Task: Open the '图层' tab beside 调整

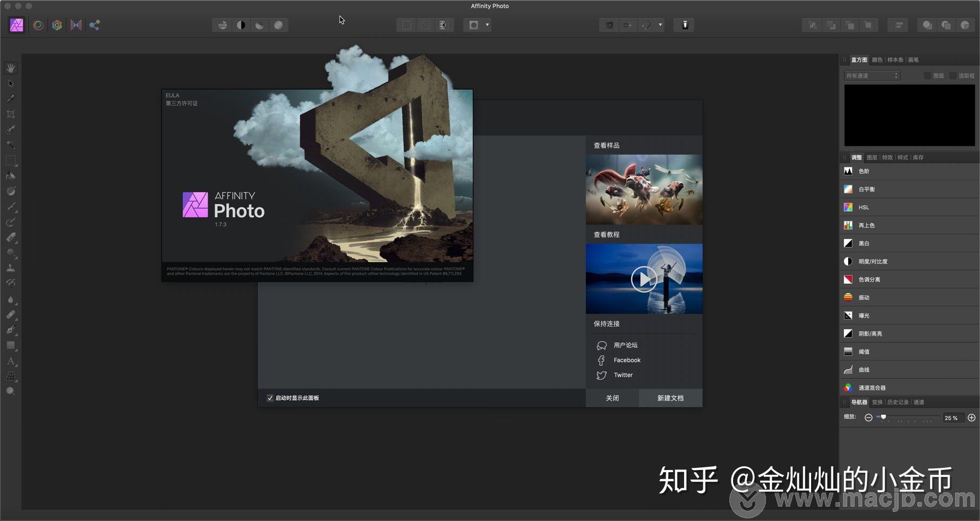Action: click(872, 158)
